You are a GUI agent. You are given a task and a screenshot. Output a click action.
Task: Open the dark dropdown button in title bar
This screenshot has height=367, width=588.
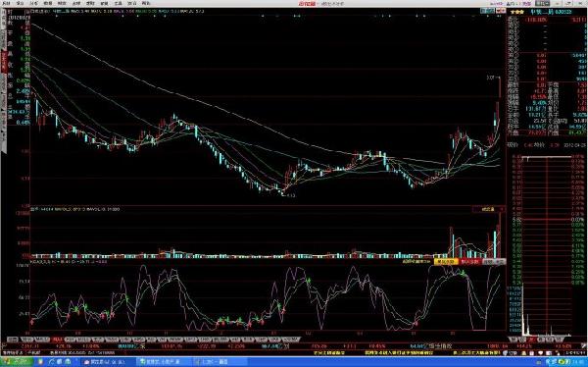coord(542,3)
